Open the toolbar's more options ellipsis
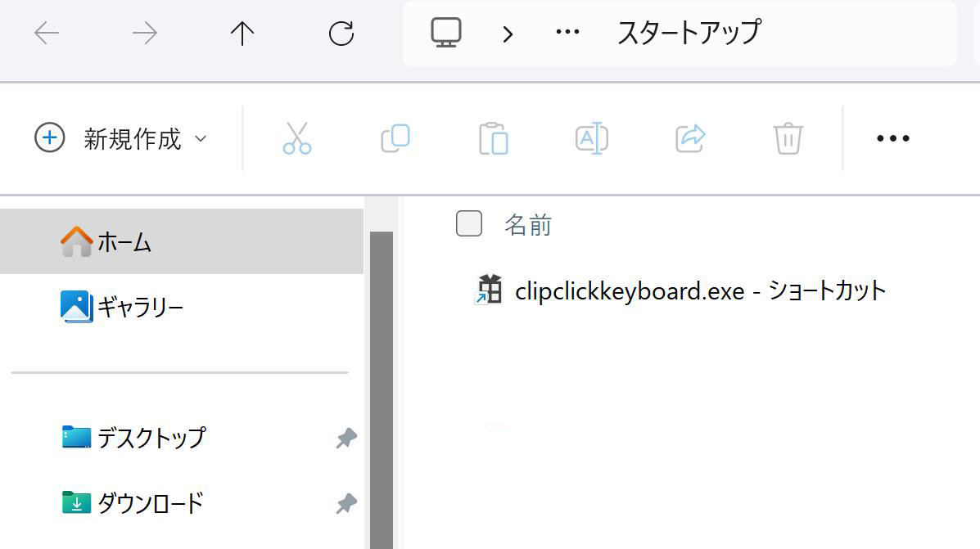 [892, 138]
